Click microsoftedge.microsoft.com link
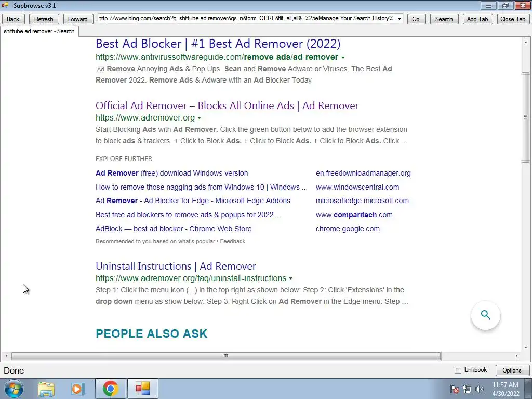This screenshot has width=532, height=399. point(362,201)
